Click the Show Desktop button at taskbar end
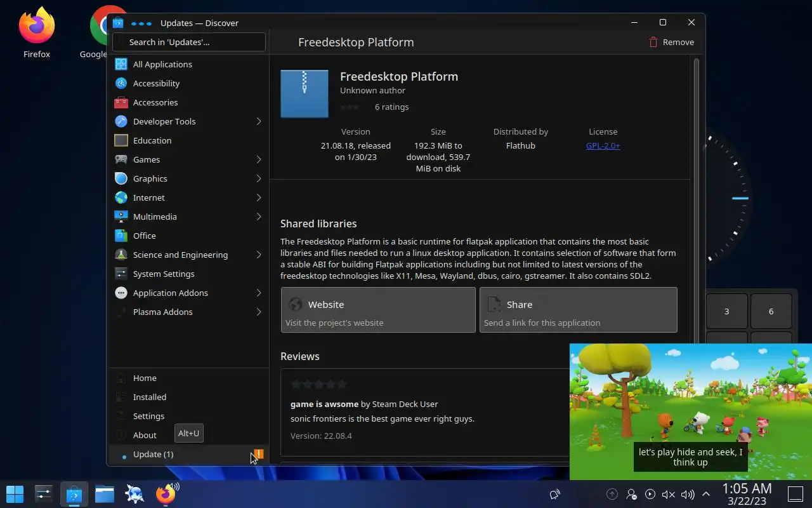 (x=796, y=494)
